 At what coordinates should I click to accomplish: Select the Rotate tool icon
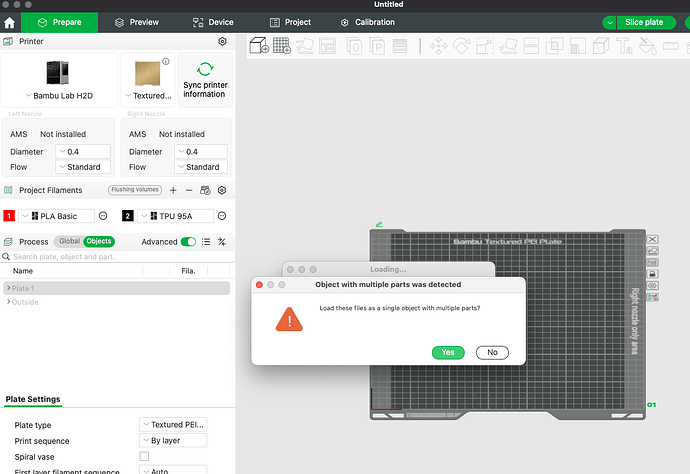pos(462,46)
